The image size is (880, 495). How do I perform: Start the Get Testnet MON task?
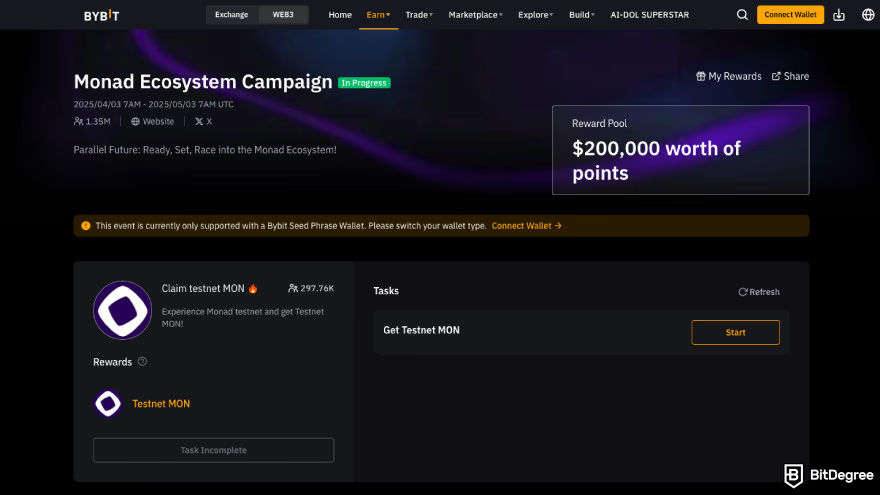pyautogui.click(x=735, y=332)
